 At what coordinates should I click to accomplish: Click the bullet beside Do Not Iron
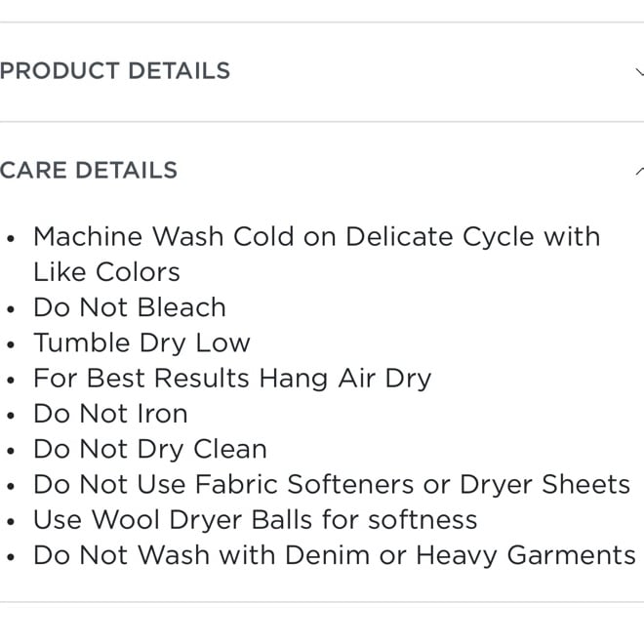point(11,415)
